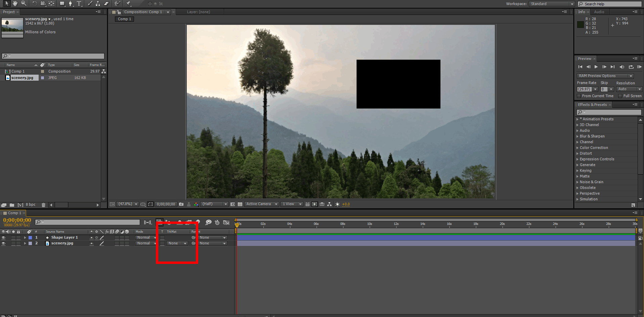This screenshot has width=644, height=317.
Task: Click Brainstorm lightbulb icon in timeline
Action: pyautogui.click(x=209, y=222)
